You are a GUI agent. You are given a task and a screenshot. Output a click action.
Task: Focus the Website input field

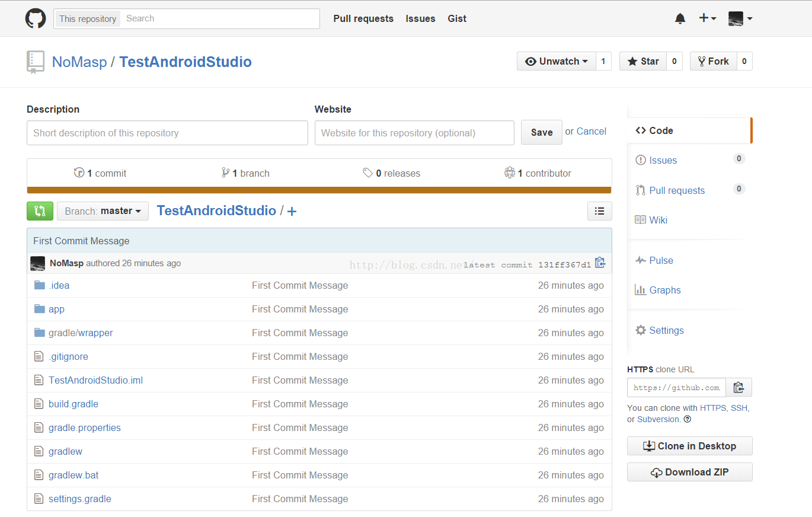coord(414,133)
